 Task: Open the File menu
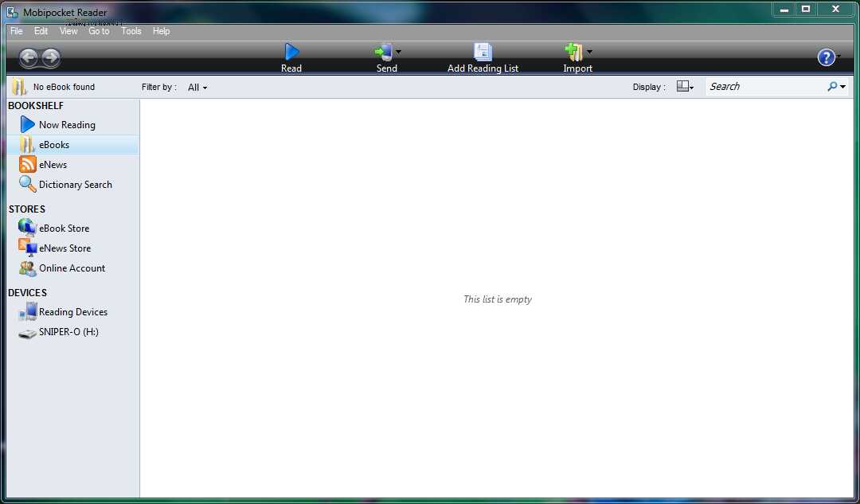pyautogui.click(x=17, y=31)
